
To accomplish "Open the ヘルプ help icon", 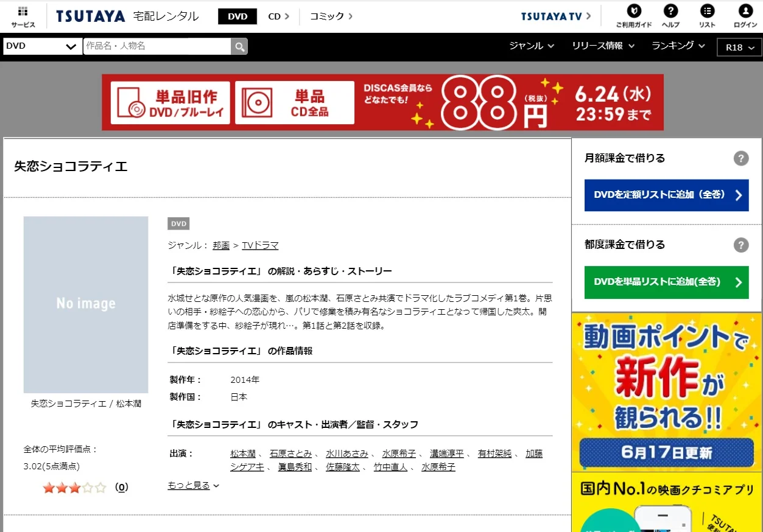I will (x=670, y=16).
